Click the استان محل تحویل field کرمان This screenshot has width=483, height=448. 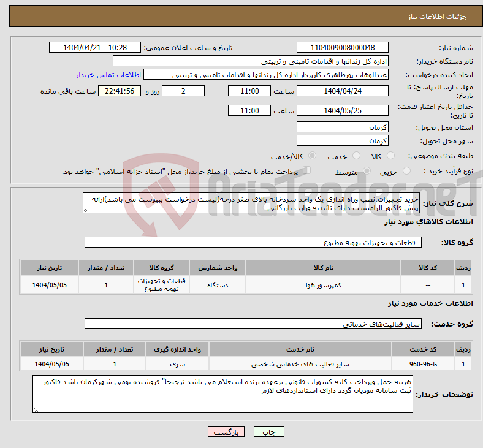[342, 127]
